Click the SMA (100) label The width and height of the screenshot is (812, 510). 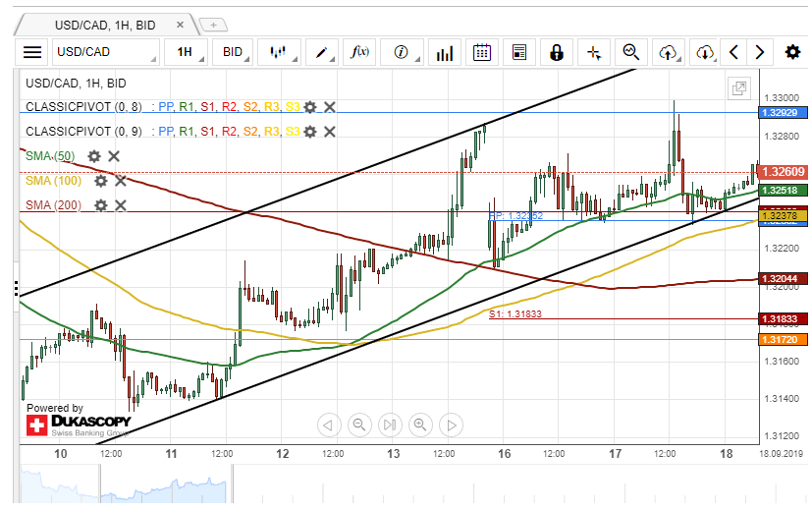(54, 181)
